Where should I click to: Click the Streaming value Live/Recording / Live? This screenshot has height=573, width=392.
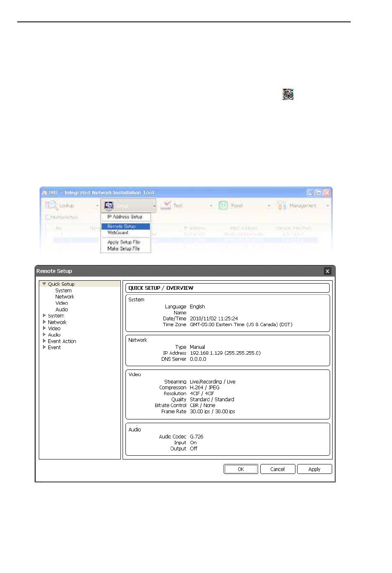click(213, 382)
